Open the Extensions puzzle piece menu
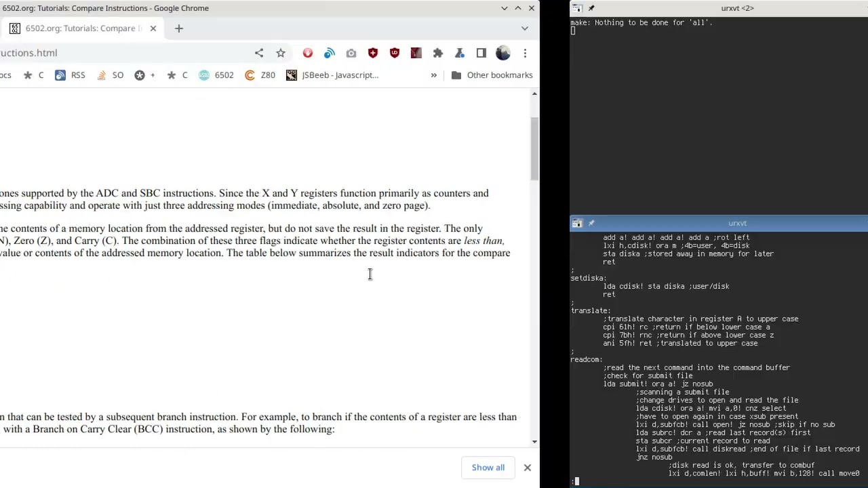 438,53
